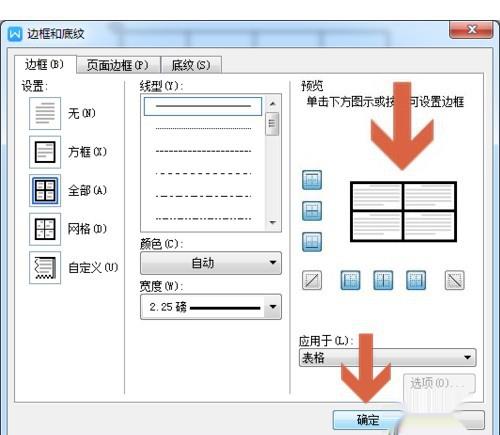
Task: Select the 全部(A) all borders setting icon
Action: coord(45,190)
